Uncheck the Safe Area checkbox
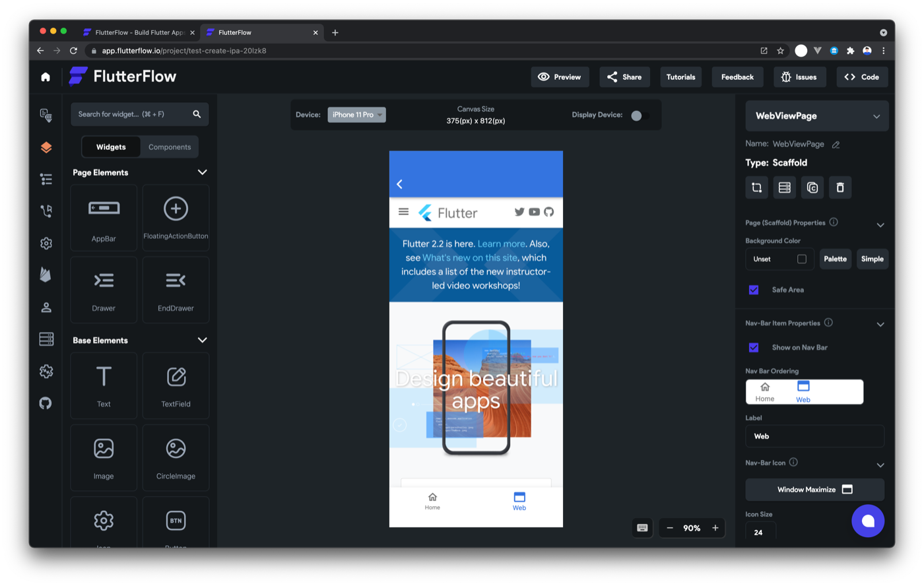The image size is (924, 586). [754, 290]
